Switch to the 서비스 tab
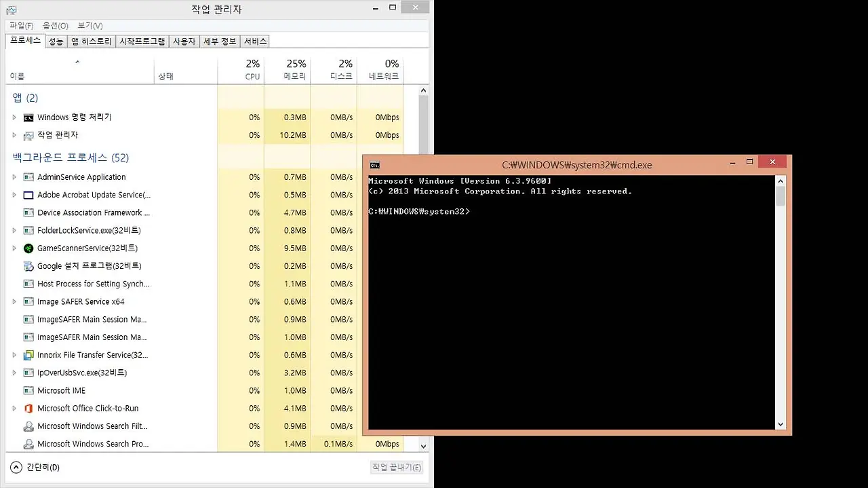This screenshot has width=868, height=488. [x=256, y=41]
